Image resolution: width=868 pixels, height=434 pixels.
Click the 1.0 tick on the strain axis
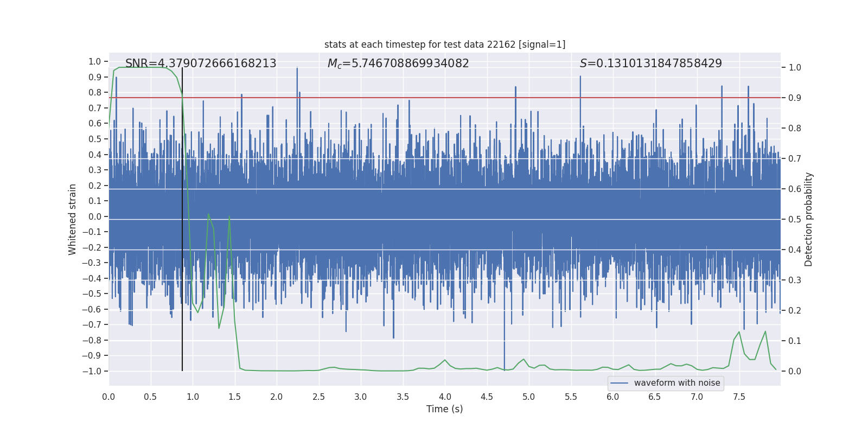(95, 61)
